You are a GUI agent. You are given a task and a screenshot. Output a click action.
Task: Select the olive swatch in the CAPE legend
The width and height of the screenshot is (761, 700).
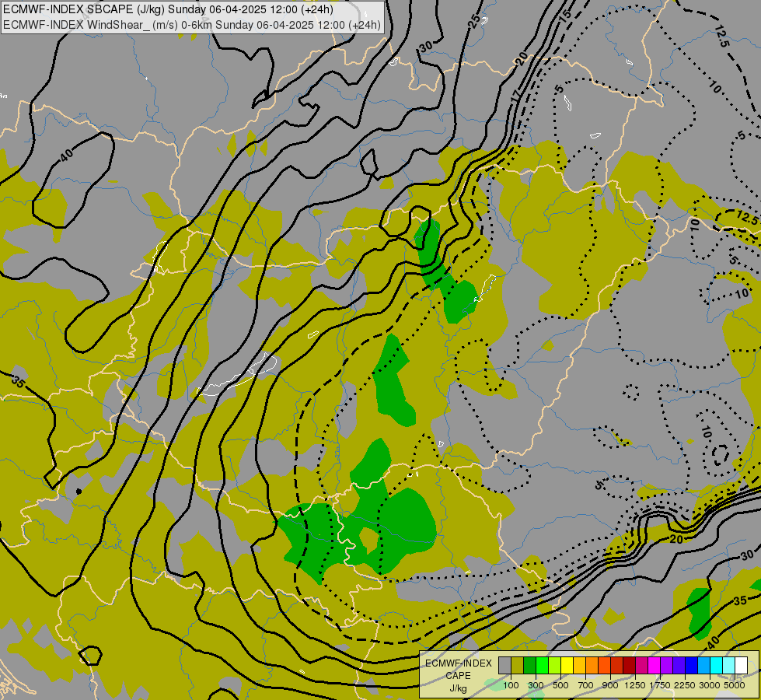(x=518, y=665)
